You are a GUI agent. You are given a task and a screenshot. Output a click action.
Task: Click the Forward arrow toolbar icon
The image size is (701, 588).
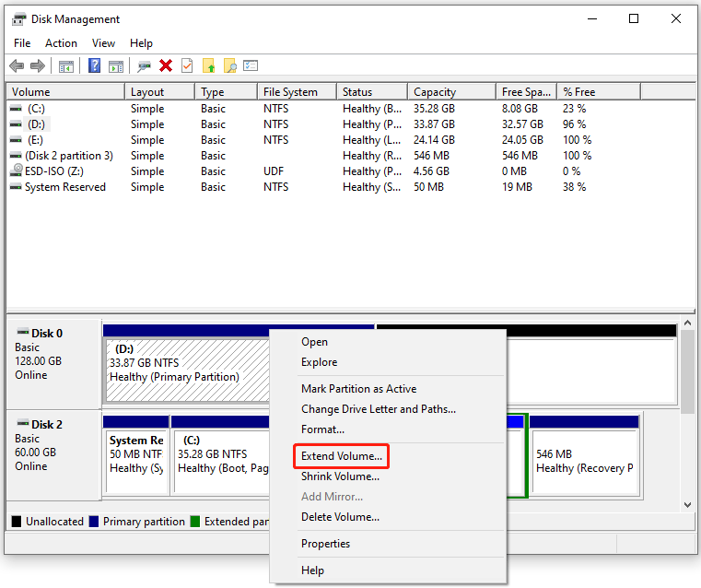pos(38,66)
